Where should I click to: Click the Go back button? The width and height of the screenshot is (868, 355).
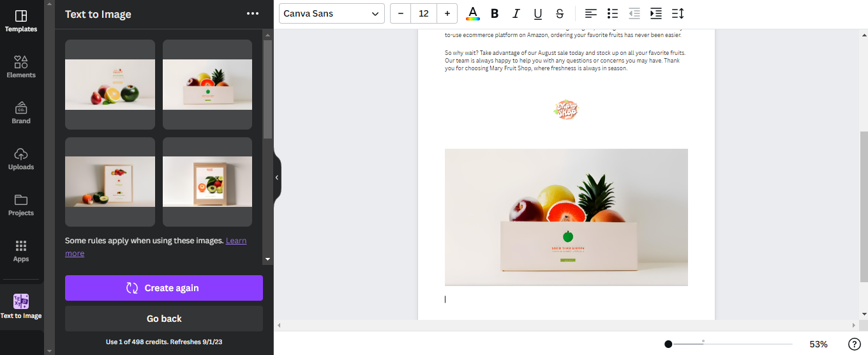pos(164,319)
